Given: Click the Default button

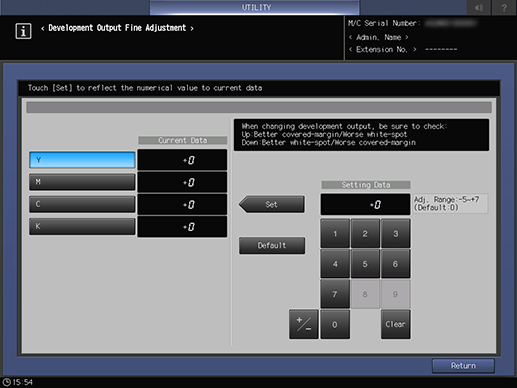Looking at the screenshot, I should coord(272,246).
